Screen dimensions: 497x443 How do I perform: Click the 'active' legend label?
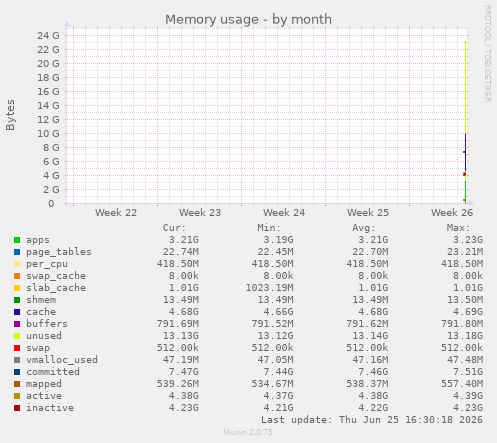pos(44,396)
